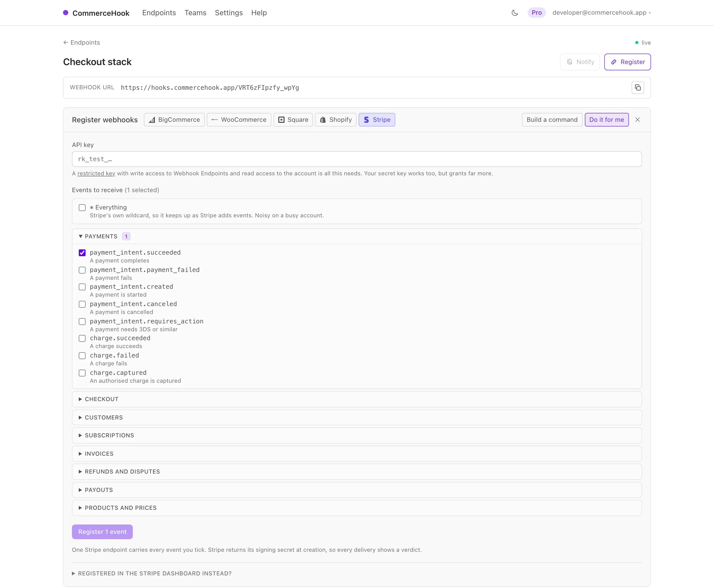
Task: Select the Square provider tab
Action: pos(293,119)
